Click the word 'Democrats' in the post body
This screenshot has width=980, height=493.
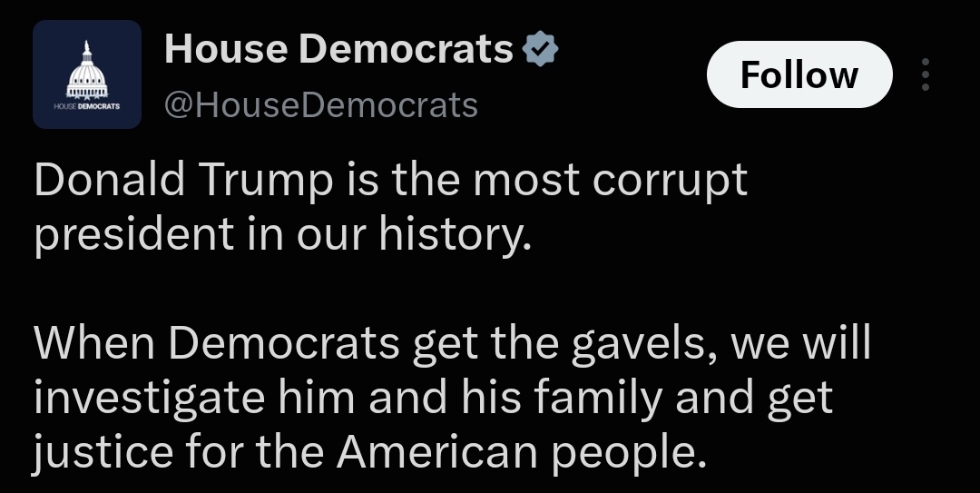pyautogui.click(x=284, y=343)
